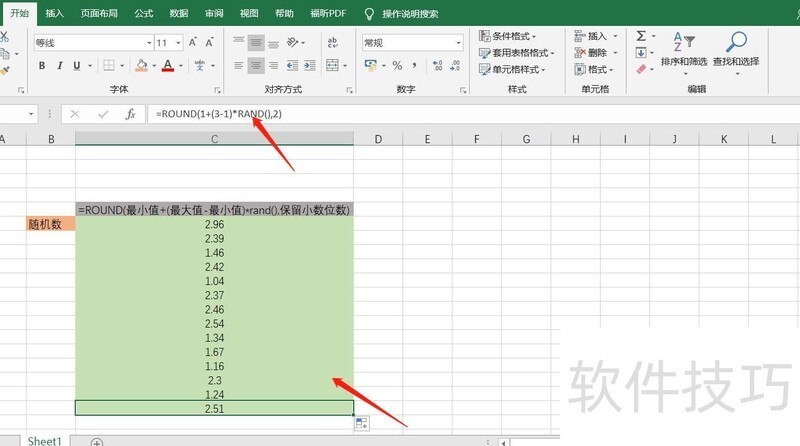Viewport: 800px width, 446px height.
Task: Increase font size with larger A icon
Action: (193, 42)
